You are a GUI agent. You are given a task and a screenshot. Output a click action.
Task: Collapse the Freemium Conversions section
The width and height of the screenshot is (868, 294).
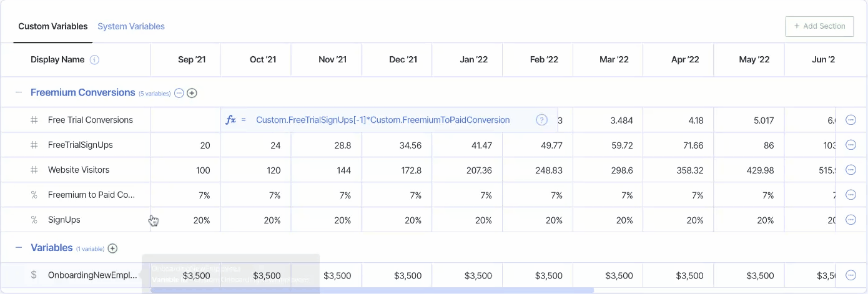click(19, 93)
